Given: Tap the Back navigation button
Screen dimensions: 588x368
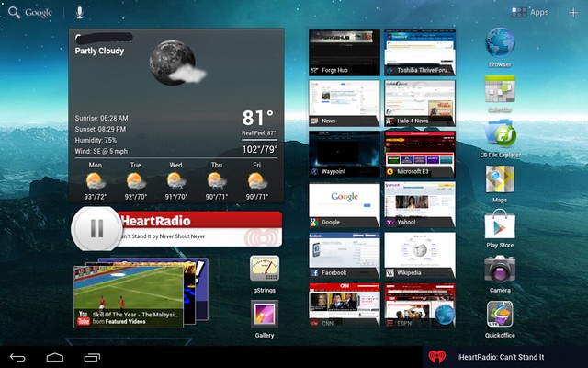Looking at the screenshot, I should point(17,358).
